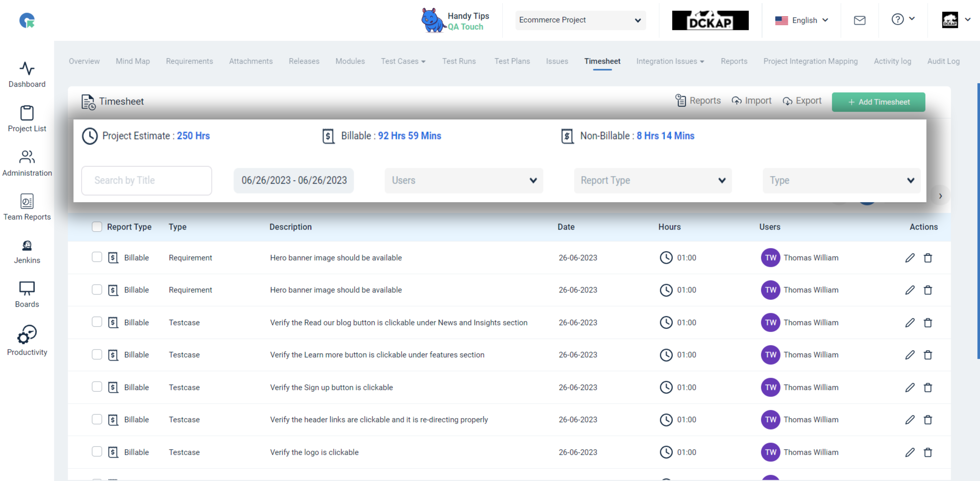980x481 pixels.
Task: Open the Issues tab
Action: pos(557,61)
